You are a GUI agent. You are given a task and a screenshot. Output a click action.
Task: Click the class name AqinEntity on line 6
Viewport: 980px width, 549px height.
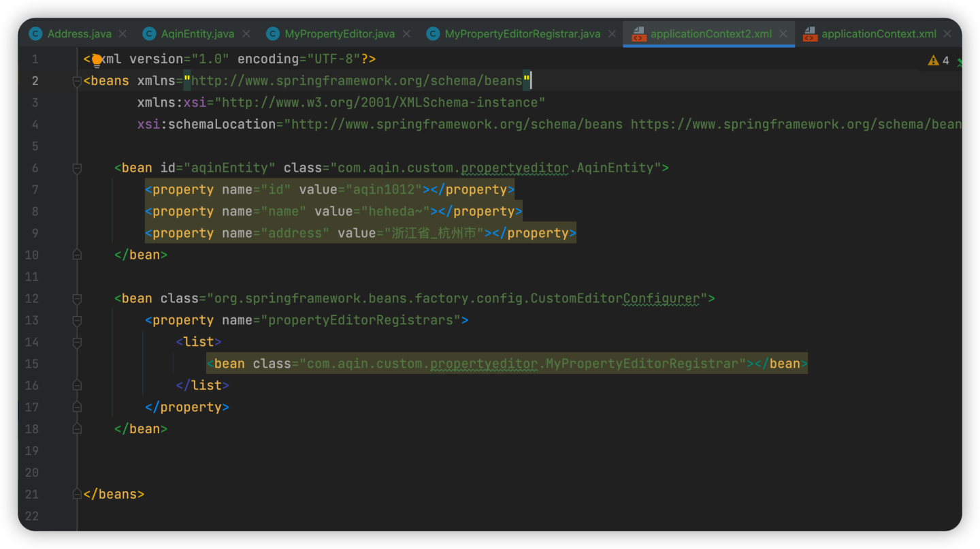pos(615,168)
